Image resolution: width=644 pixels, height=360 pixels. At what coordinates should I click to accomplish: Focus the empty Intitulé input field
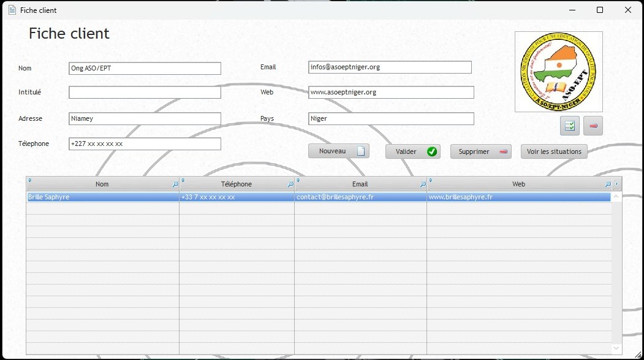coord(145,93)
